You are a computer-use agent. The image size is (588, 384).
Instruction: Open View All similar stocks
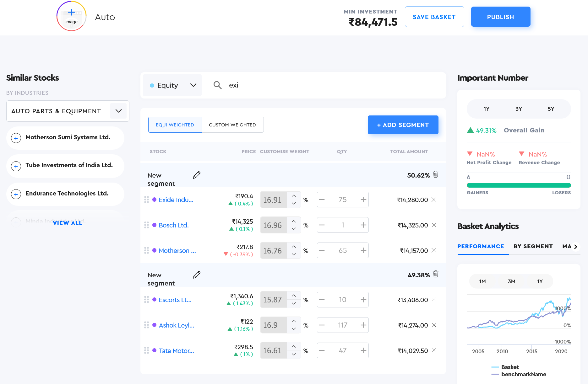click(68, 223)
